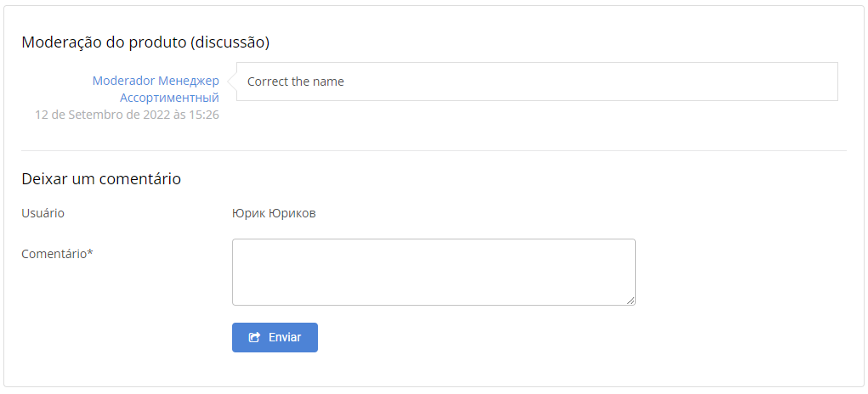Click the Deixar um comentário heading
The image size is (868, 394).
101,179
